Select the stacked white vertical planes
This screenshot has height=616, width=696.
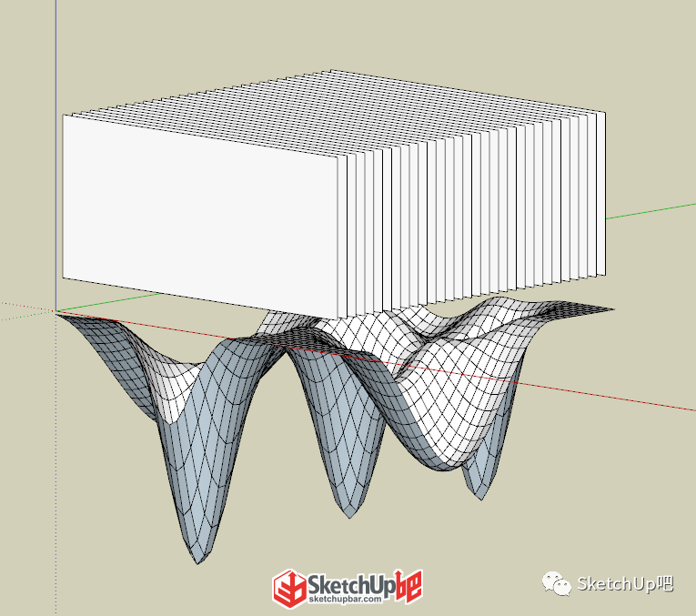[334, 195]
